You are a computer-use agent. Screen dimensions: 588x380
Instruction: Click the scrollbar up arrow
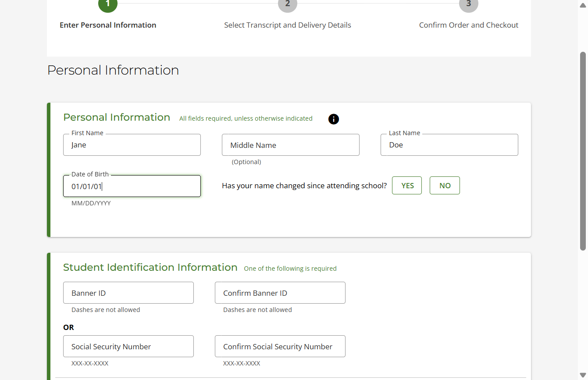pos(583,5)
